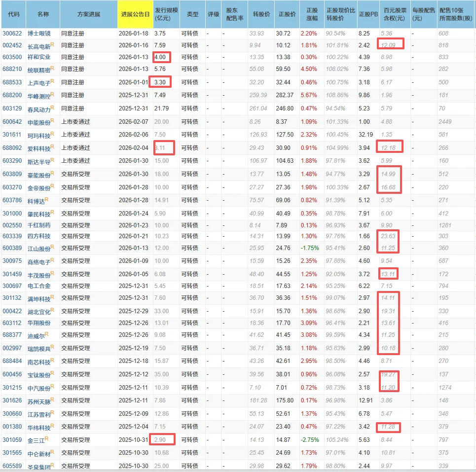This screenshot has height=472, width=476.
Task: Sort by 百元股票含权(元) column header
Action: click(x=395, y=14)
